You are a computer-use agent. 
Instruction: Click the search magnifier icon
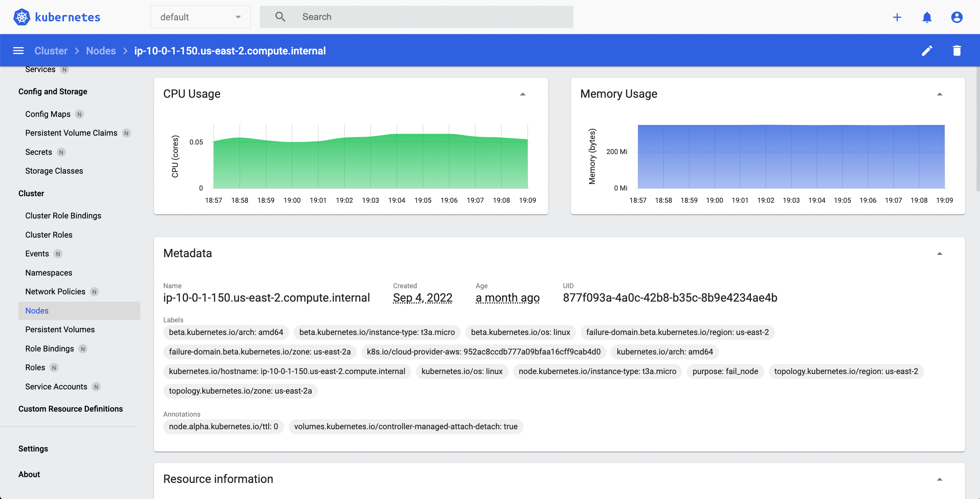tap(280, 17)
